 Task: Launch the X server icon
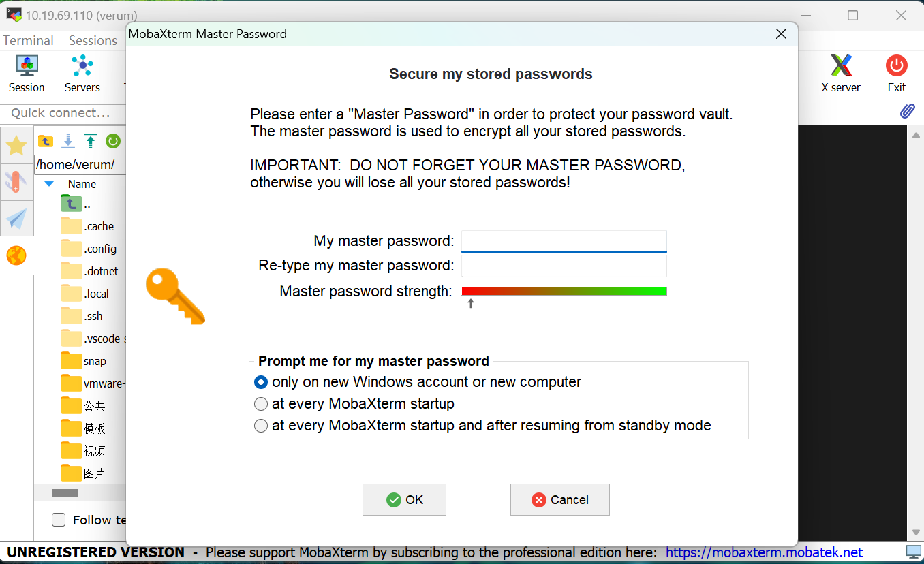coord(841,74)
